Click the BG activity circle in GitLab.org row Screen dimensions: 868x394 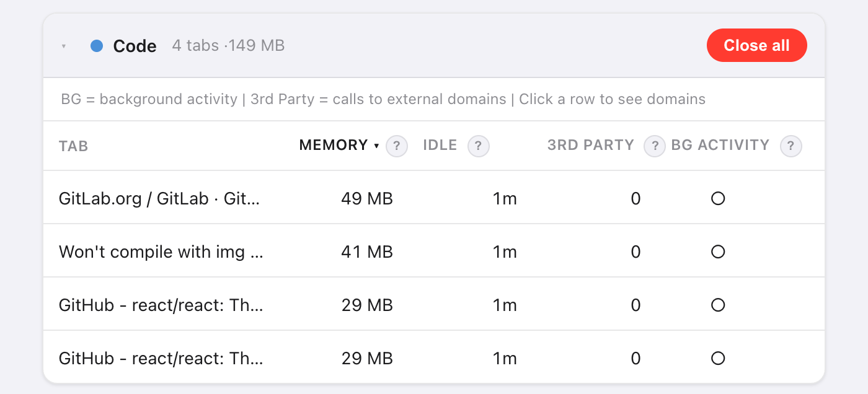(718, 199)
